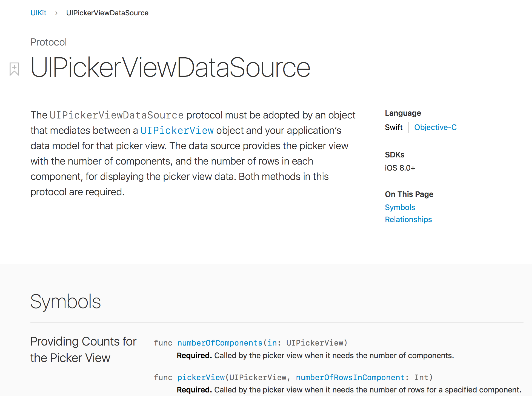Click the Providing Counts for the Picker View heading
Image resolution: width=532 pixels, height=396 pixels.
coord(83,350)
